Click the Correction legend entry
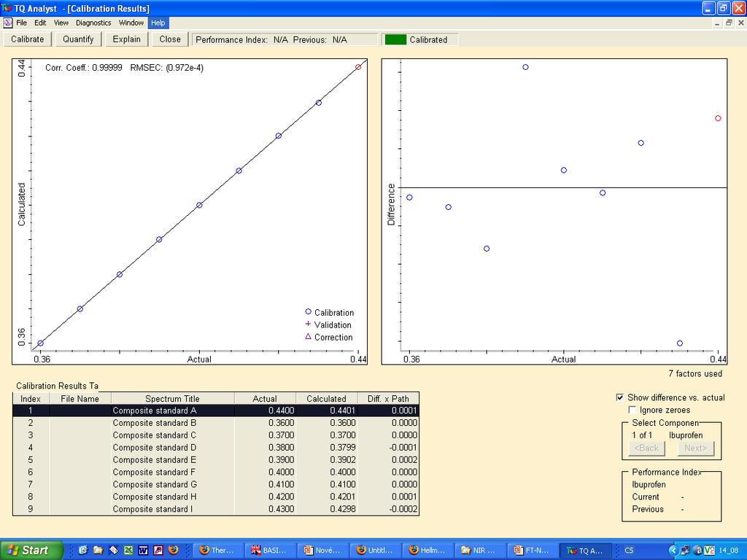 [329, 337]
